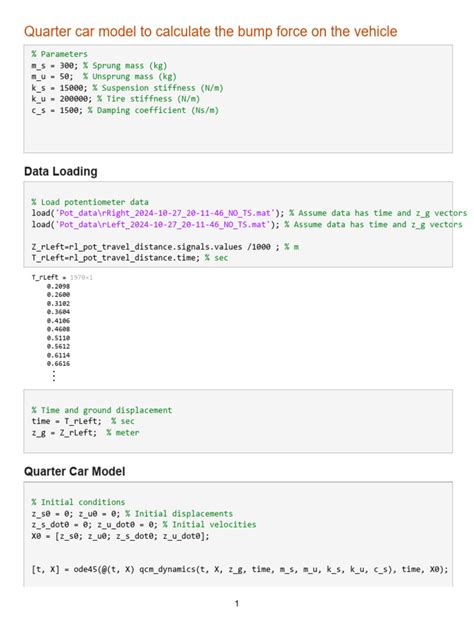This screenshot has height=632, width=474.
Task: Select the 'Quarter Car Model' section heading
Action: click(x=75, y=471)
